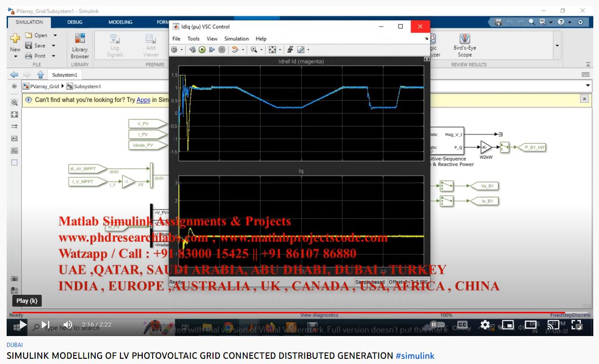
Task: Expand the scope configuration gear dropdown arrow
Action: point(181,50)
